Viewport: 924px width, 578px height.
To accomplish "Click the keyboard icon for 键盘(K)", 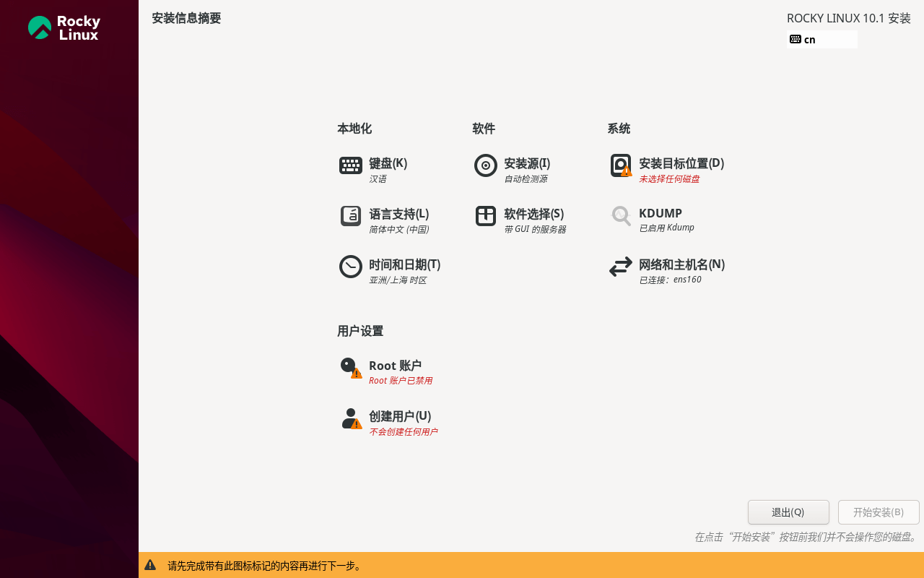I will pos(351,165).
